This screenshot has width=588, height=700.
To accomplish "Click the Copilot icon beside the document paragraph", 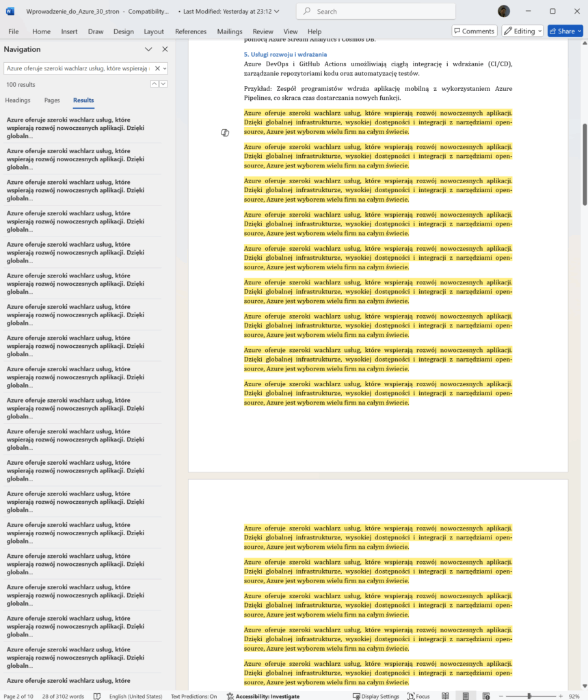I will click(x=225, y=133).
